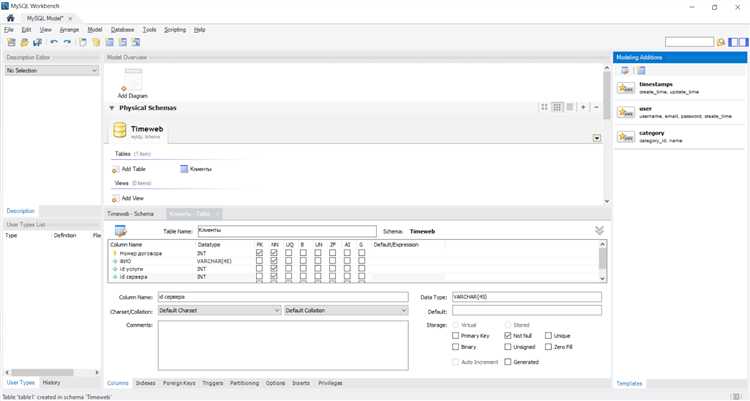Open the Default Collation dropdown

346,311
